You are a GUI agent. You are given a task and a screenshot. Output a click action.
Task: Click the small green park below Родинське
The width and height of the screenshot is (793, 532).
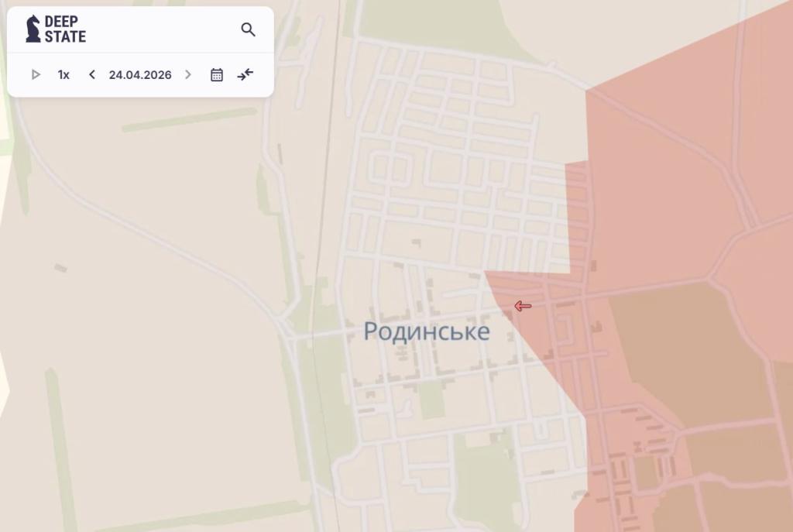coord(432,400)
